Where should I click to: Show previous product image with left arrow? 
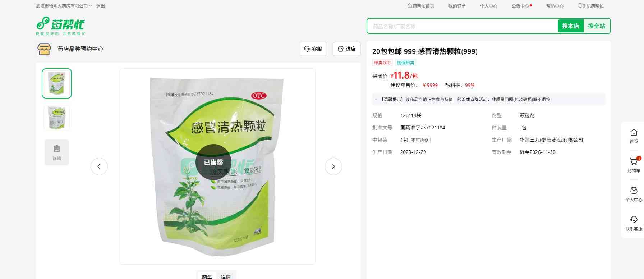pyautogui.click(x=99, y=166)
